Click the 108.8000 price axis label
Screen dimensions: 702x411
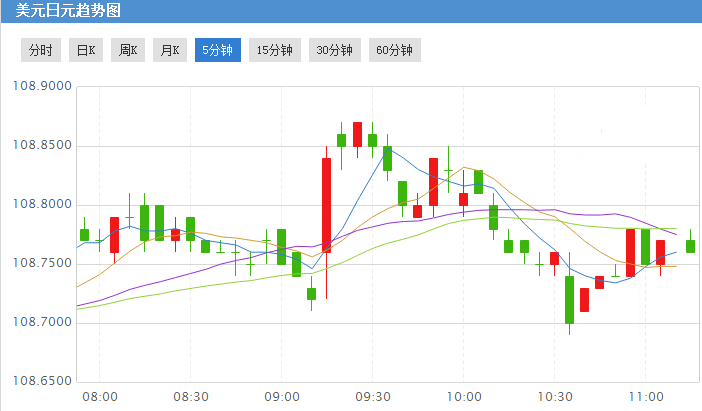click(x=40, y=205)
